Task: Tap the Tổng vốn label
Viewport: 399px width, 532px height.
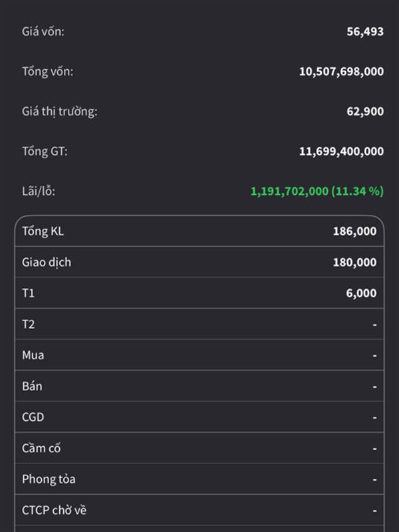Action: 48,71
